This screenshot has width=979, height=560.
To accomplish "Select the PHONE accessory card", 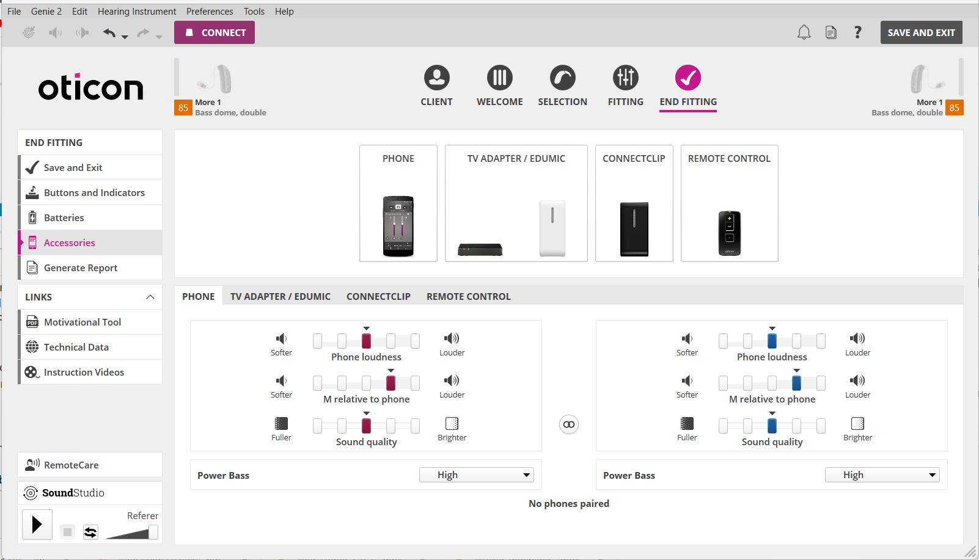I will click(398, 203).
